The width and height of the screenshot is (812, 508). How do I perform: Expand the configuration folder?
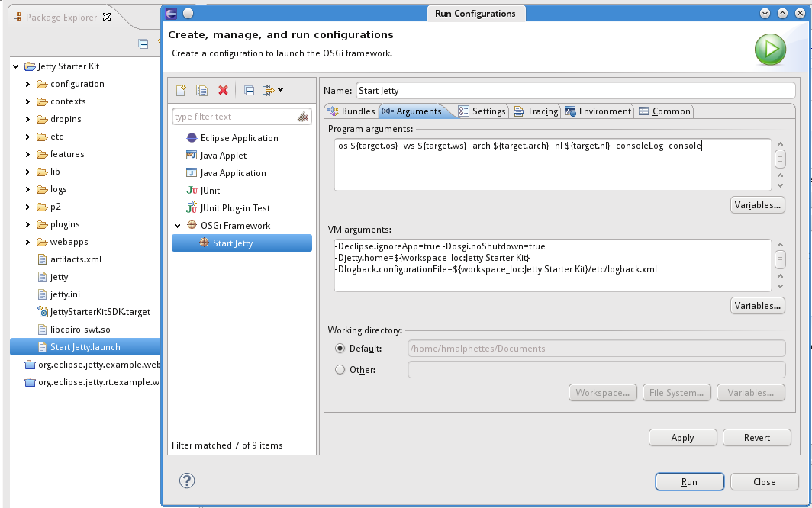(x=28, y=84)
